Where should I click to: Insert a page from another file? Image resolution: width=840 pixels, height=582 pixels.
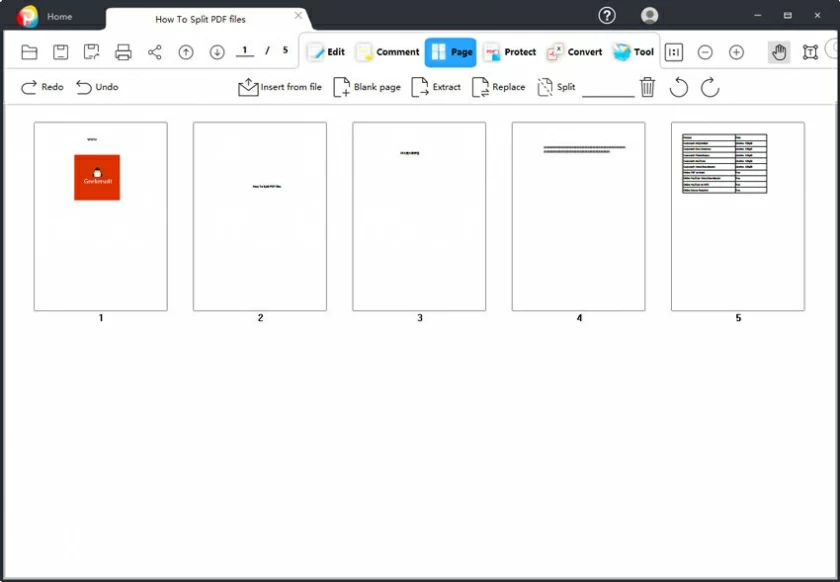[x=278, y=87]
